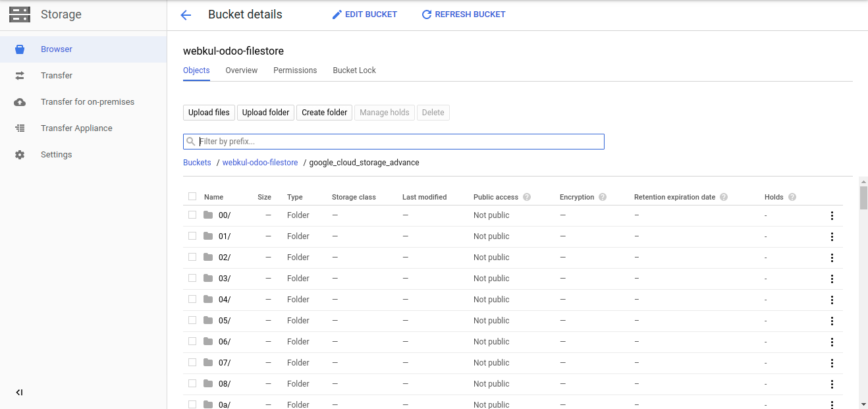The image size is (868, 409).
Task: Open the Buckets breadcrumb link
Action: (x=197, y=162)
